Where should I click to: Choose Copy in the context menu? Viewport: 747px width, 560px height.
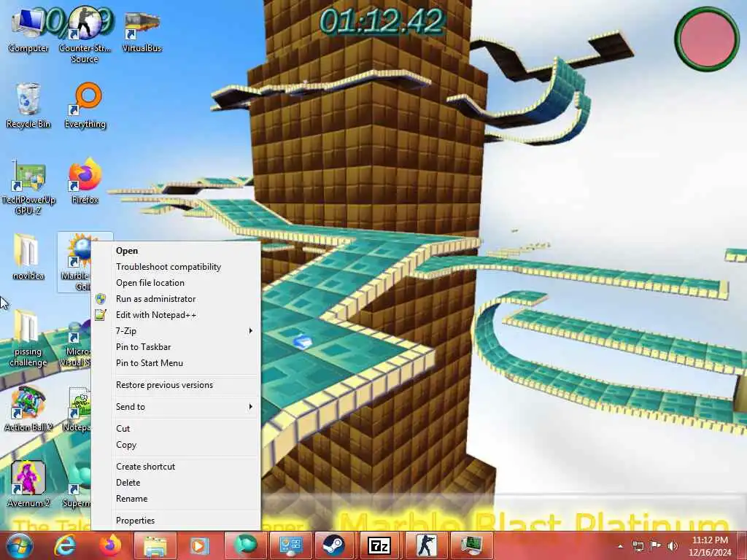[x=175, y=445]
